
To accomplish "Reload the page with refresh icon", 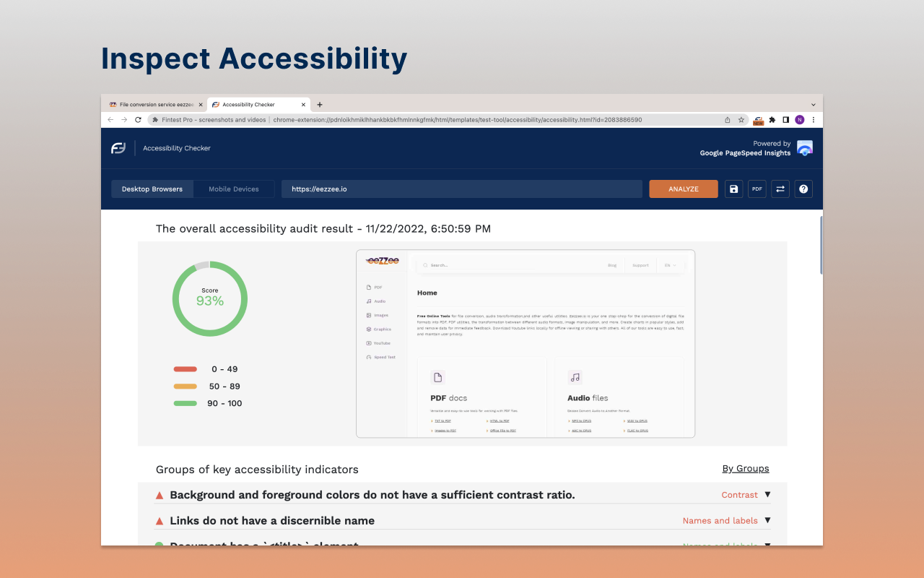I will 138,120.
